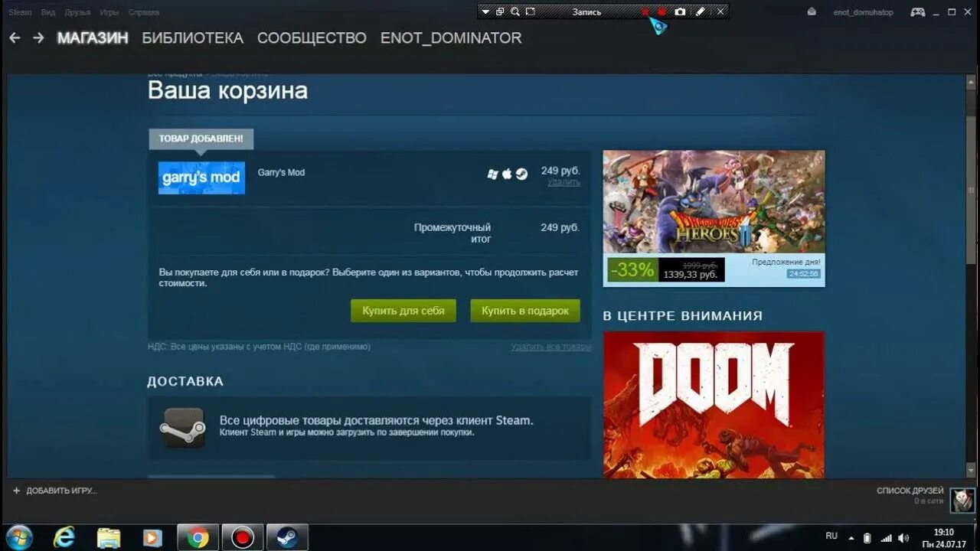Image resolution: width=980 pixels, height=551 pixels.
Task: Open the Справка menu
Action: (143, 12)
